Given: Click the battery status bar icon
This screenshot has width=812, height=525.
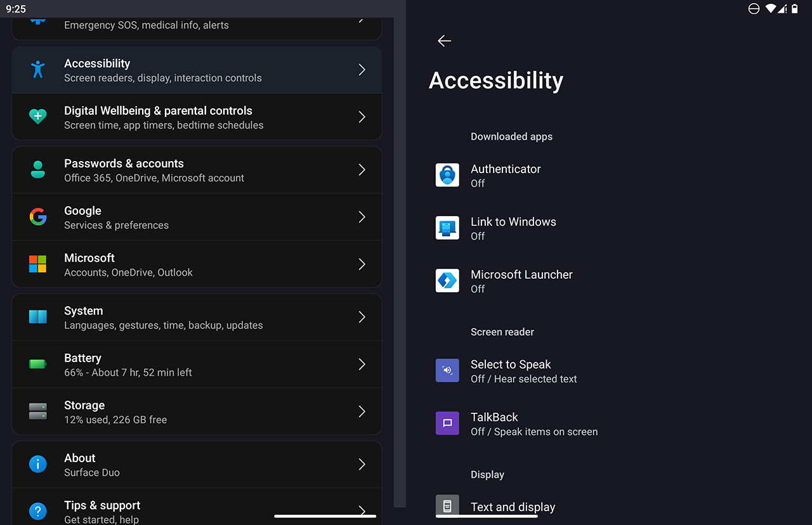Looking at the screenshot, I should [795, 9].
